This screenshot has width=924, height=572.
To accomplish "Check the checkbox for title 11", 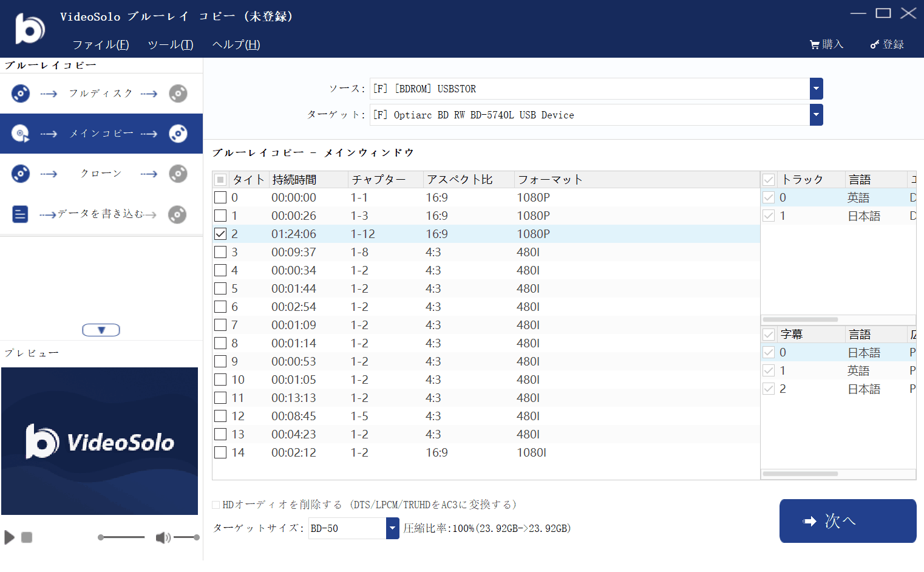I will (x=220, y=398).
